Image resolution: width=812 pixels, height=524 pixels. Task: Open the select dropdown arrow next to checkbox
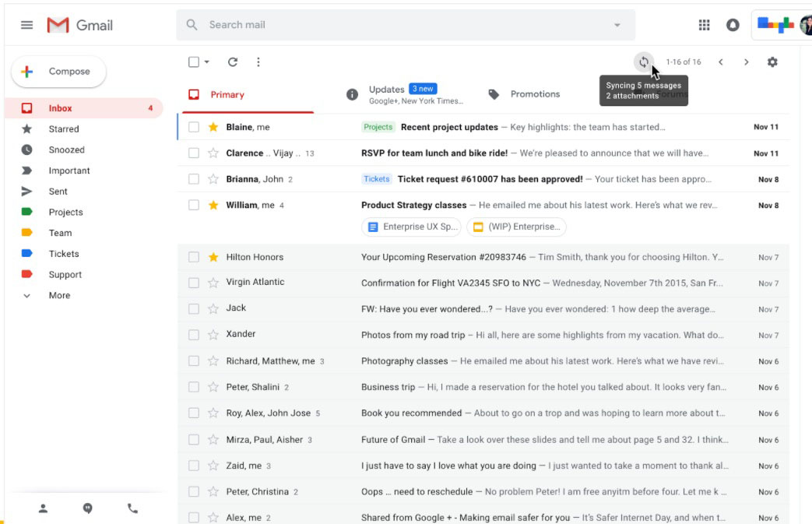(206, 62)
